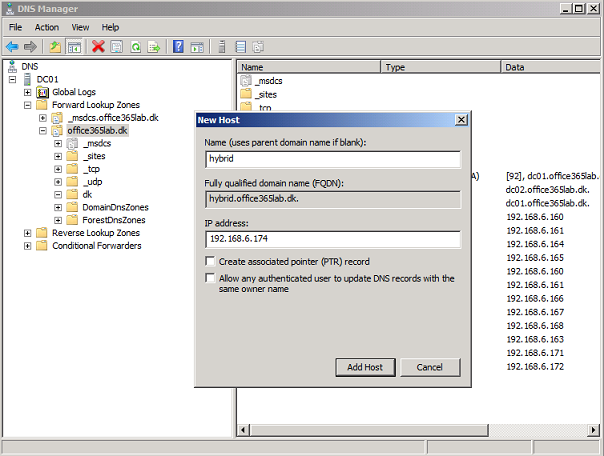604x456 pixels.
Task: Collapse the DC01 server node
Action: (x=12, y=79)
